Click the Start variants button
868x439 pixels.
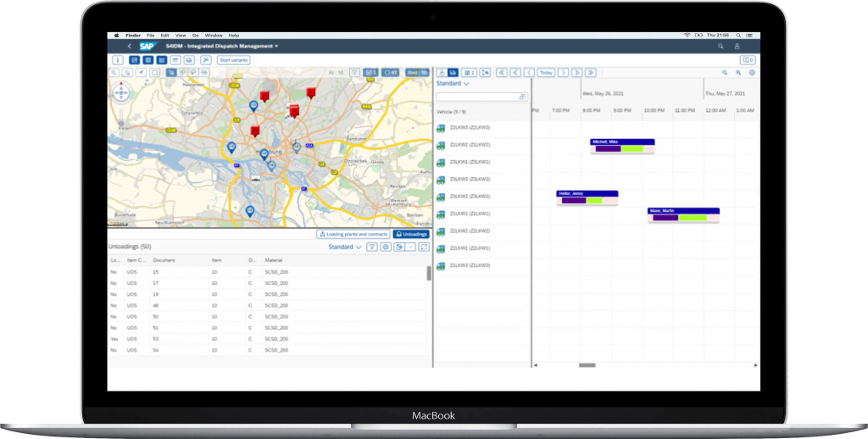[x=233, y=60]
